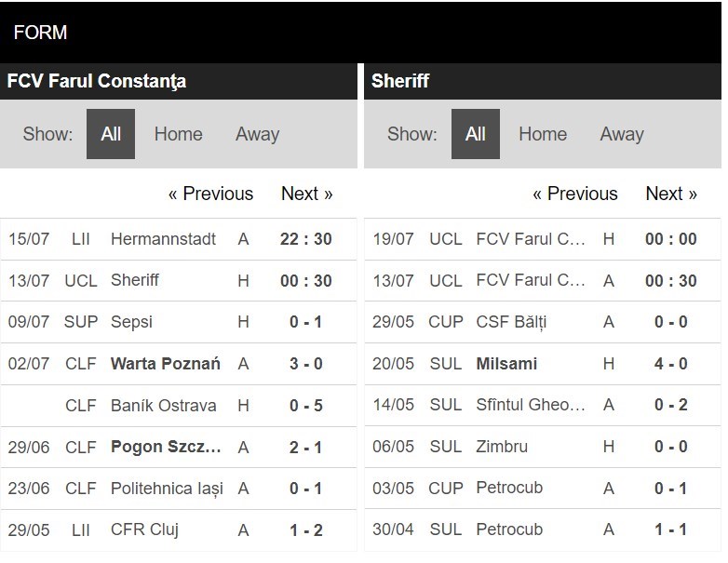Open the Sepsi 0 - 1 SUP match
This screenshot has height=563, width=728.
(179, 322)
